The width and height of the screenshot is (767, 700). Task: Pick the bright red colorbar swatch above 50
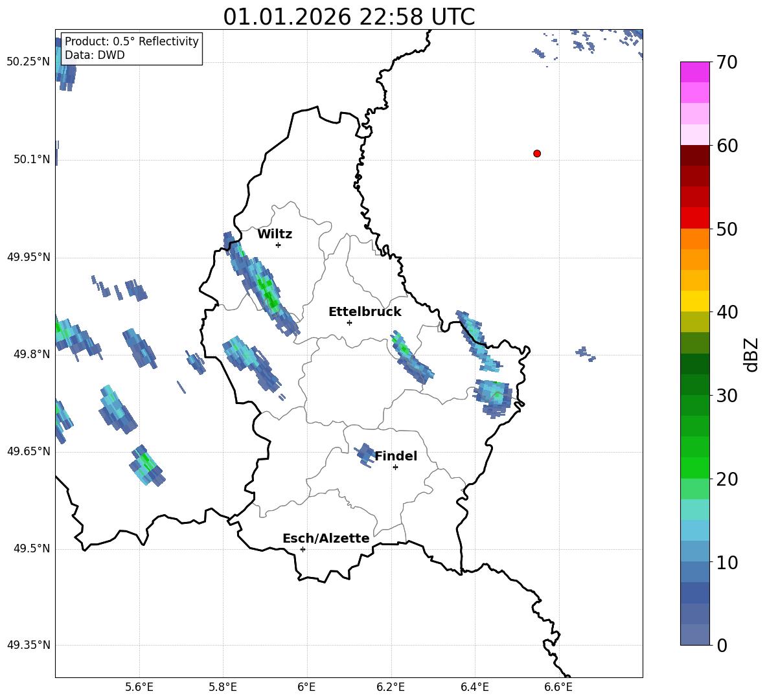pos(694,218)
